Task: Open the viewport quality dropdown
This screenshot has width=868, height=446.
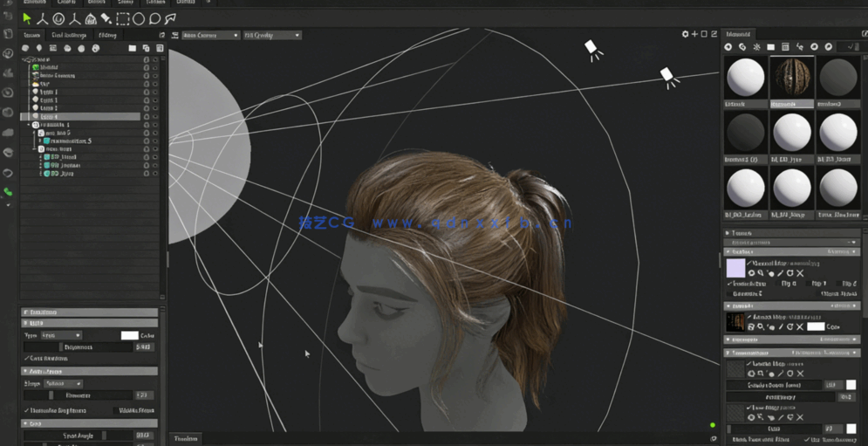Action: tap(272, 35)
